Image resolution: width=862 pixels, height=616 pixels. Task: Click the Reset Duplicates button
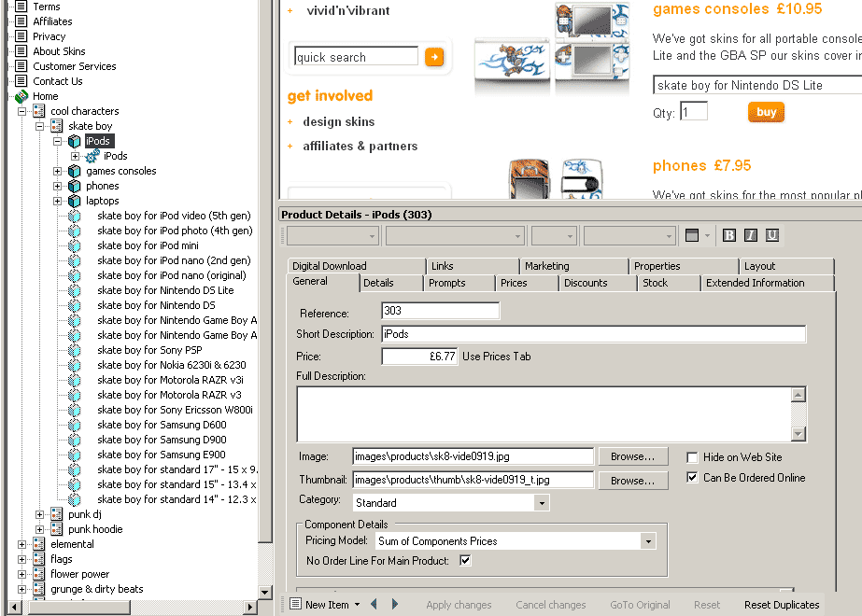click(x=781, y=605)
